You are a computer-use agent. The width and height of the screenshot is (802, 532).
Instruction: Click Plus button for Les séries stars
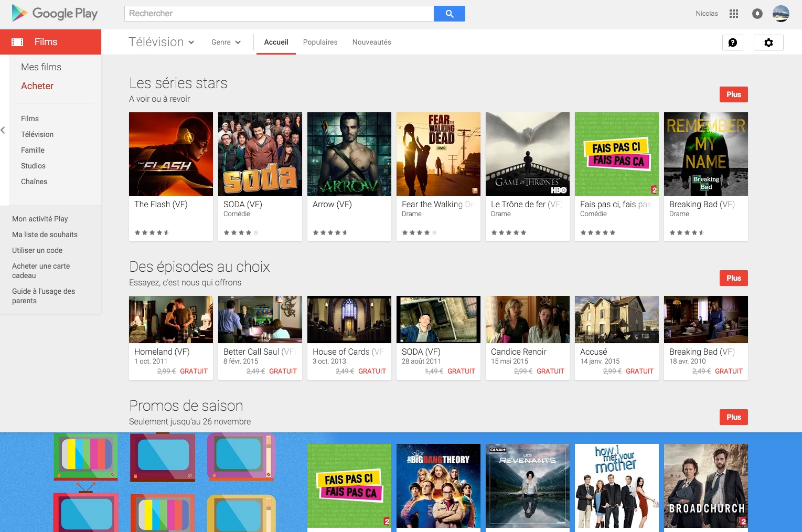coord(734,94)
